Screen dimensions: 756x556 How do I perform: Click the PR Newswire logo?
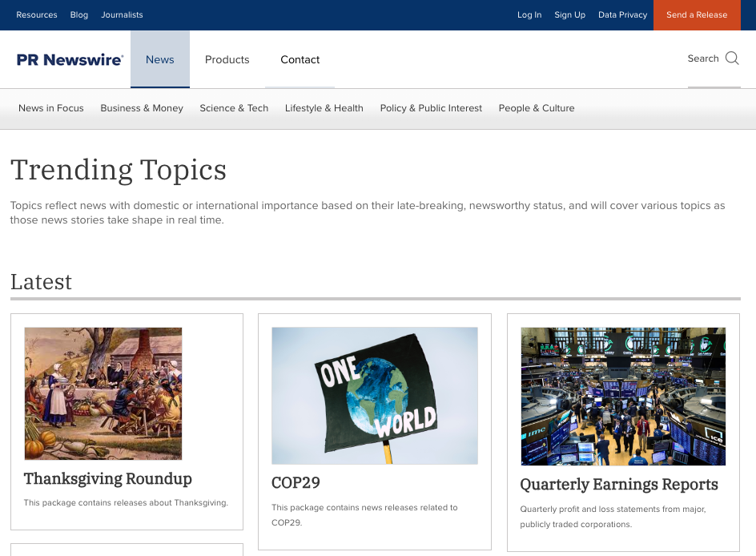(70, 60)
